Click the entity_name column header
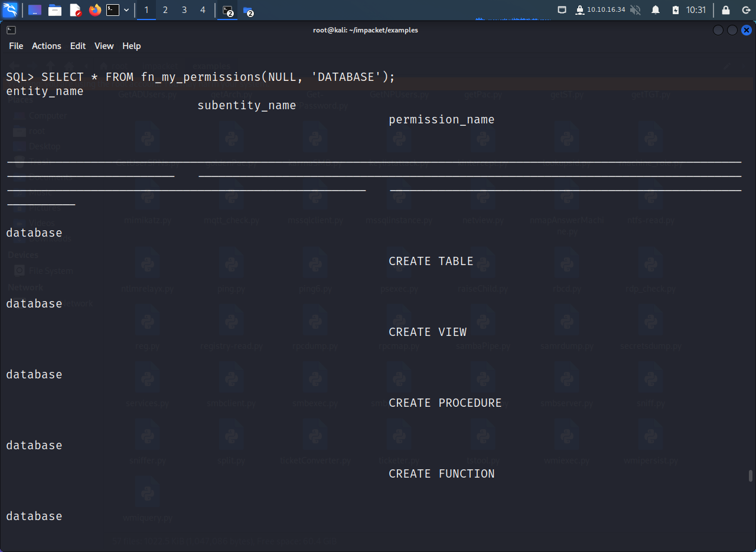Viewport: 756px width, 552px height. pyautogui.click(x=45, y=92)
